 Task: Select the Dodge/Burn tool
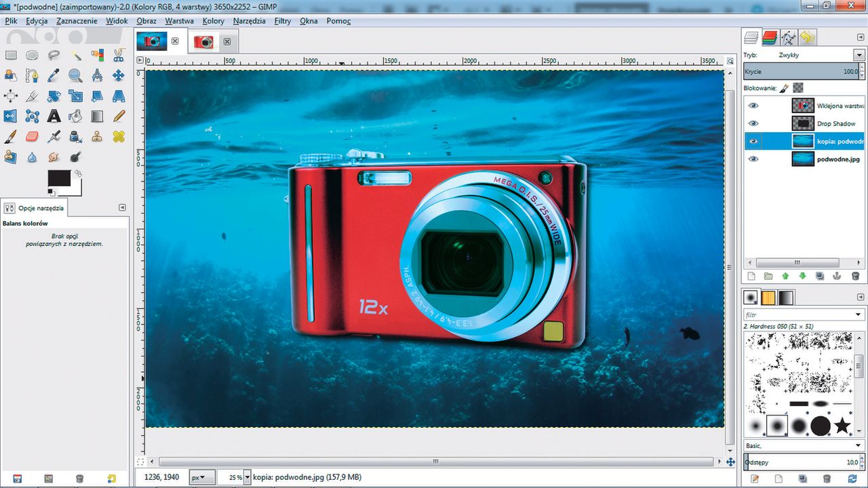pos(75,157)
